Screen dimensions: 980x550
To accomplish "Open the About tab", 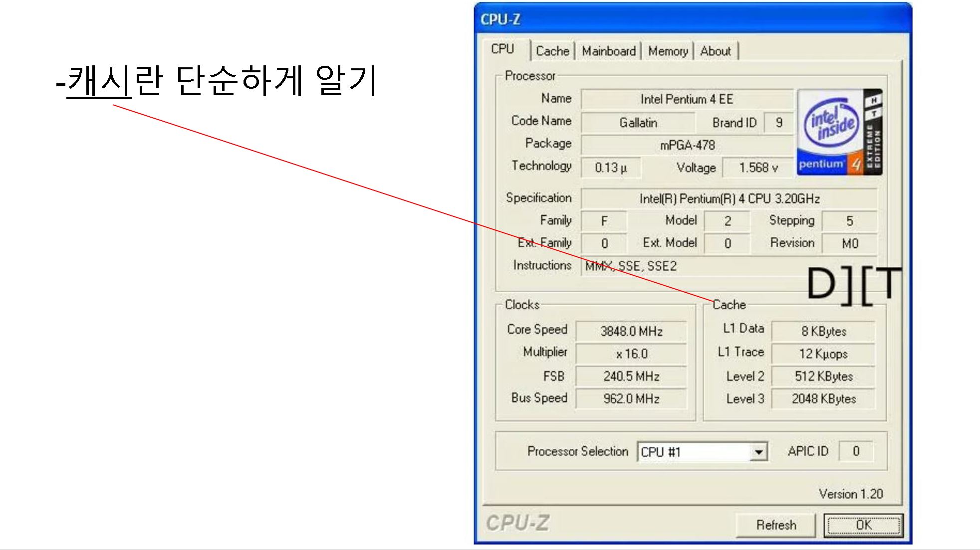I will 715,51.
